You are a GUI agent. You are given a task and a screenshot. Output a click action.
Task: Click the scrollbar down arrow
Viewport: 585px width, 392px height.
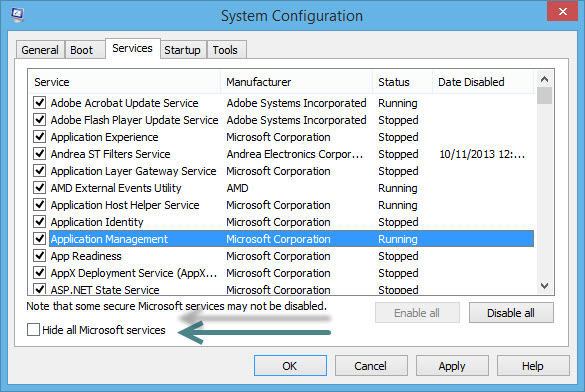pyautogui.click(x=544, y=286)
